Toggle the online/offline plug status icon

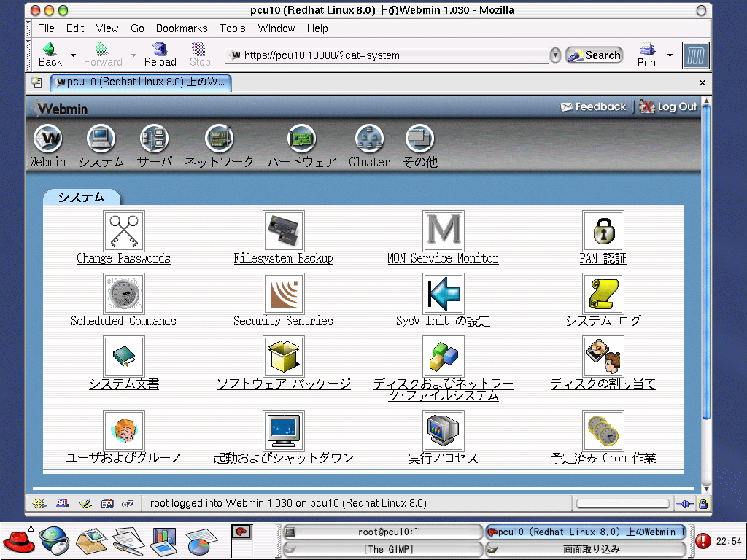point(684,504)
